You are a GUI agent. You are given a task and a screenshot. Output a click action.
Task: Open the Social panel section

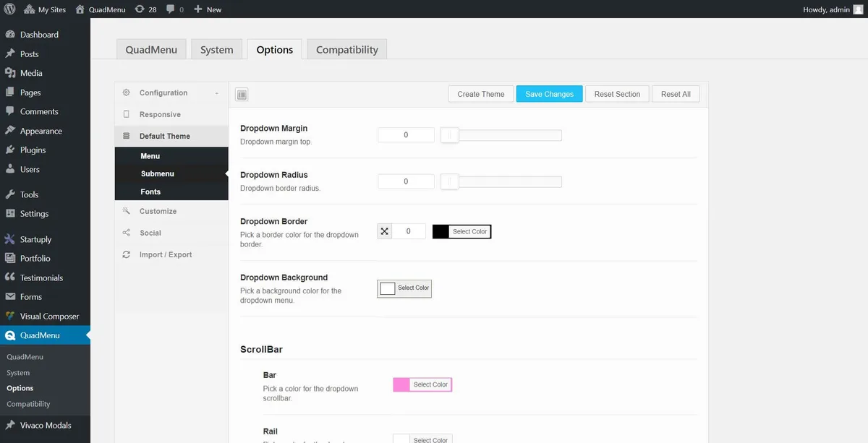(x=171, y=233)
